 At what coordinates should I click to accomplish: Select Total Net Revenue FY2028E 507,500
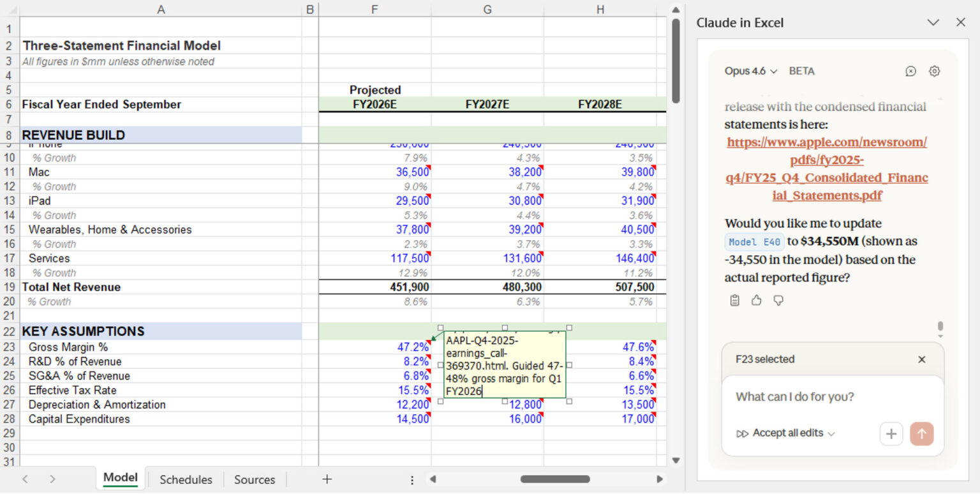(600, 287)
